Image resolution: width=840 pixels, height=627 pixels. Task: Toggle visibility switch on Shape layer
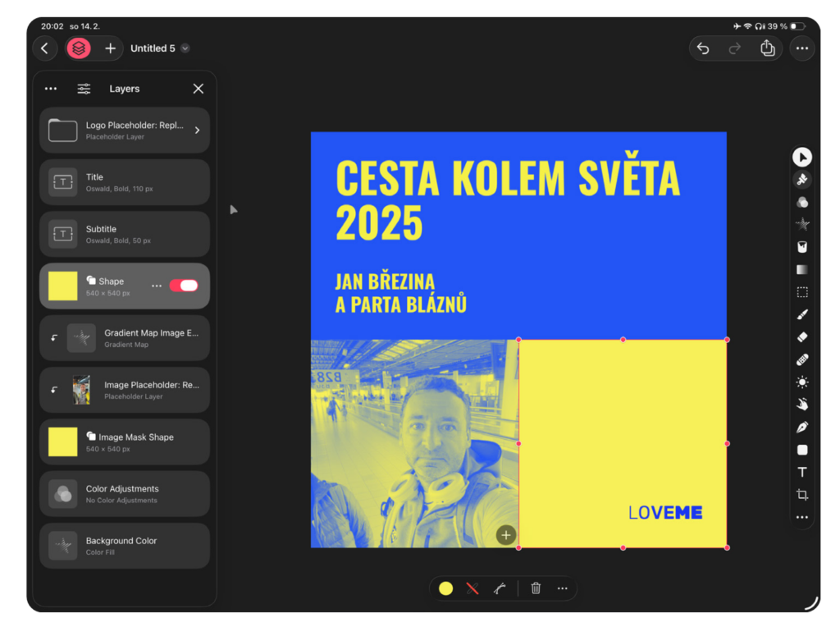184,286
